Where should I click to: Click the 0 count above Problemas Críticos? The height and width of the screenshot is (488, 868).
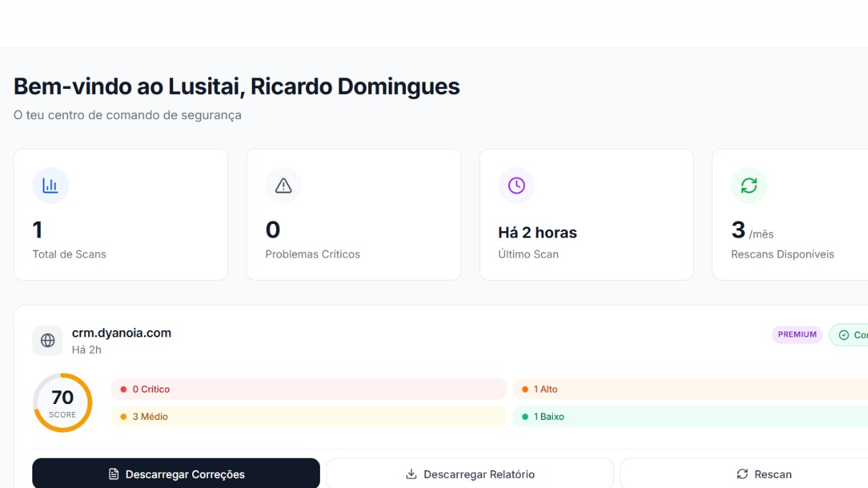[x=273, y=230]
